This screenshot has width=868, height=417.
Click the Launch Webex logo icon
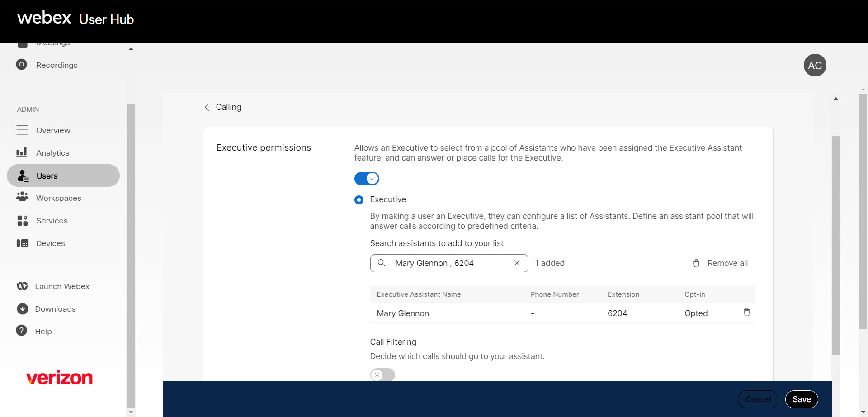tap(22, 286)
